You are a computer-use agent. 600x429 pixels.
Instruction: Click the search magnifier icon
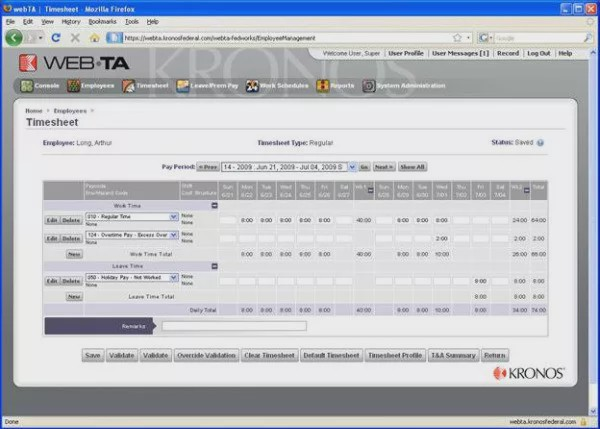pyautogui.click(x=587, y=38)
